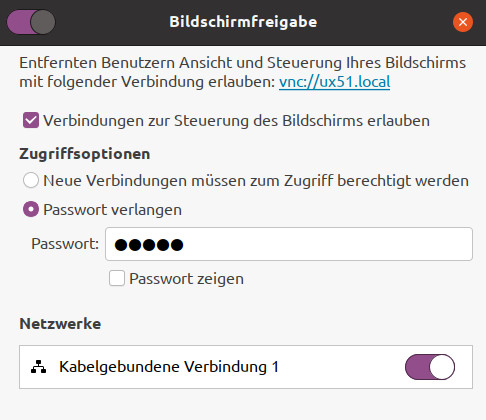Click the masked password dots in field
This screenshot has height=420, width=486.
(149, 245)
